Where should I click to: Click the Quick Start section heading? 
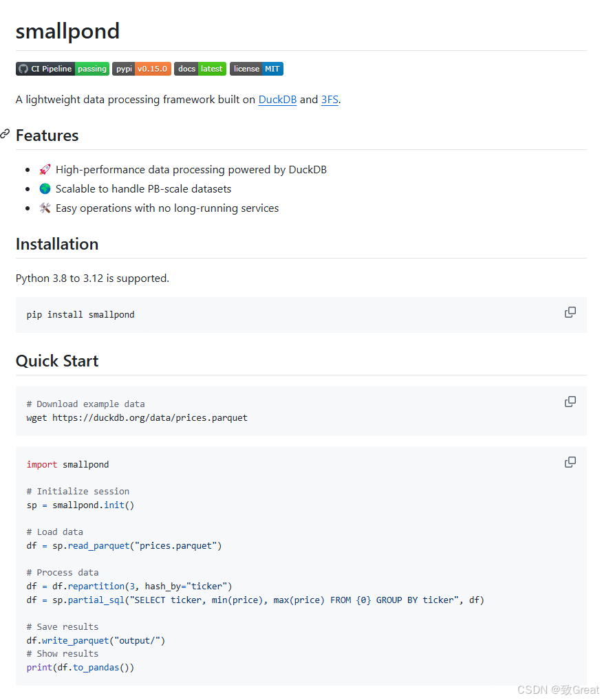pyautogui.click(x=57, y=361)
